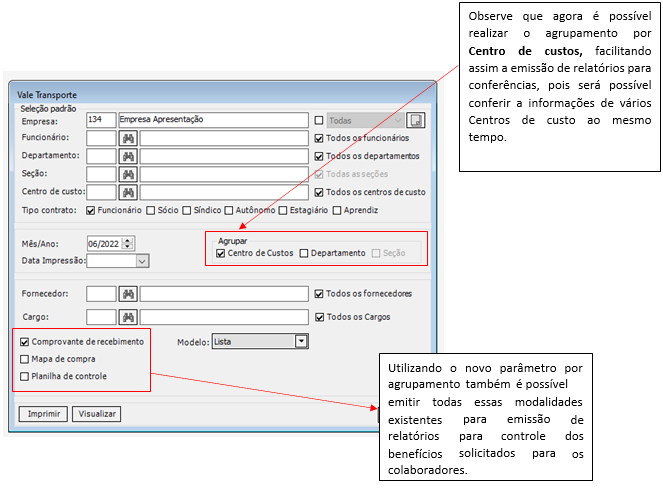Click the Tipo contrato label
Screen dimensions: 663x488
[x=49, y=211]
